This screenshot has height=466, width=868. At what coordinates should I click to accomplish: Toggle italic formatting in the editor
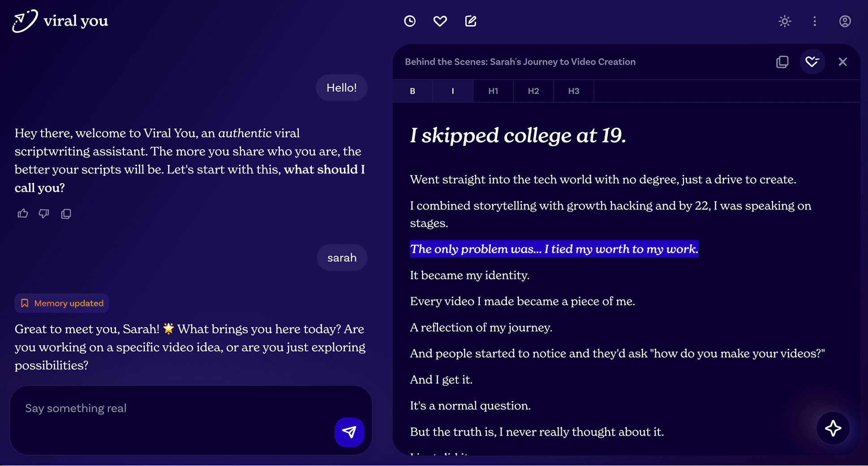pyautogui.click(x=452, y=91)
